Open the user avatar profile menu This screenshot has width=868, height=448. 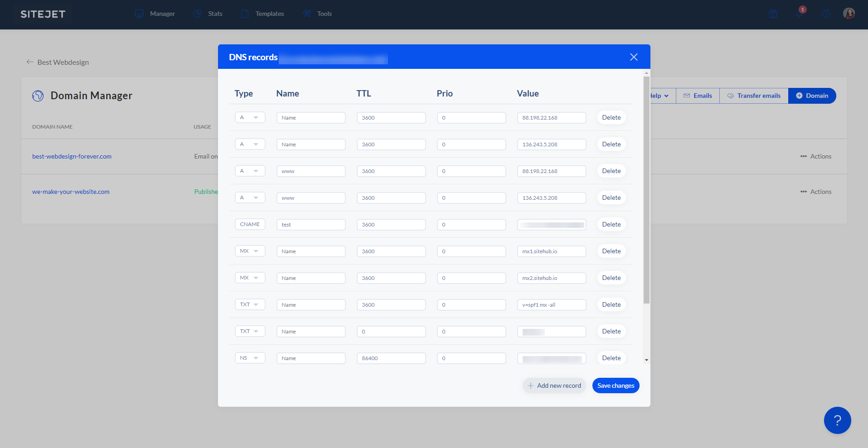849,14
